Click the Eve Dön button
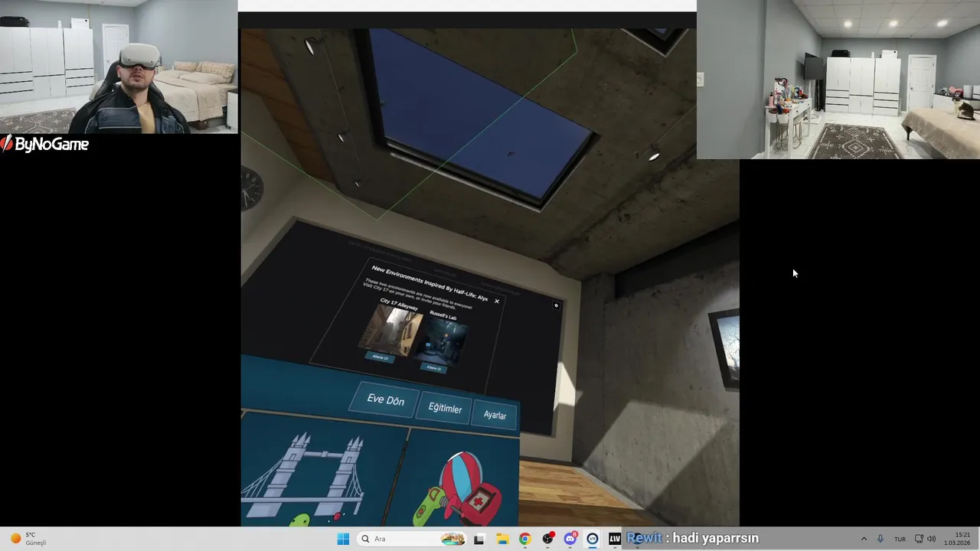 (385, 400)
